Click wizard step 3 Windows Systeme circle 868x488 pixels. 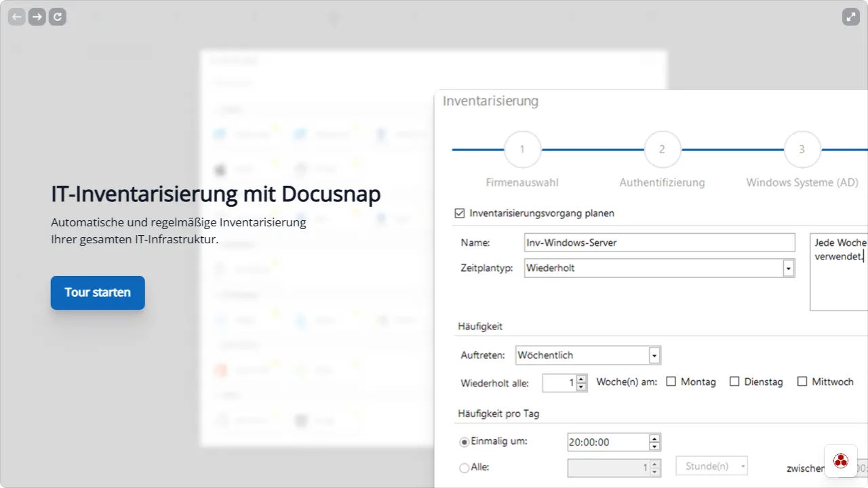pyautogui.click(x=802, y=149)
